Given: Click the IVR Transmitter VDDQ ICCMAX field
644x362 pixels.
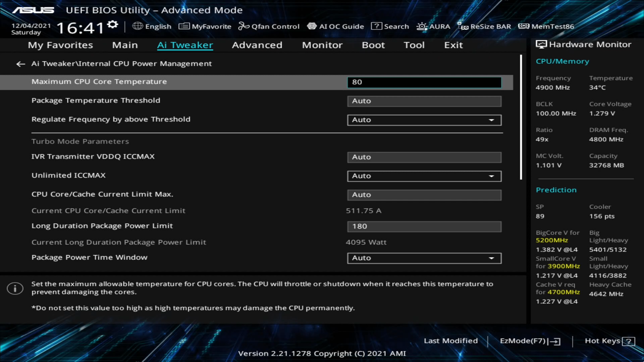Looking at the screenshot, I should (424, 157).
